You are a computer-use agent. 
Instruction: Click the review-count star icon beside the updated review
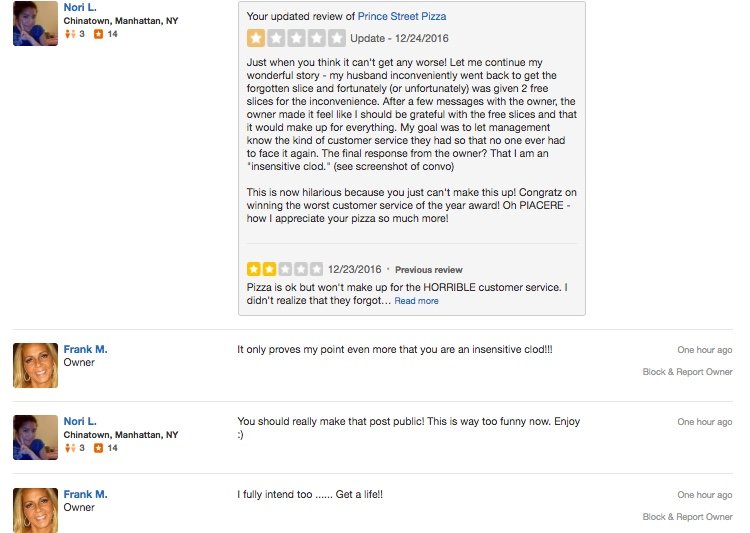click(x=98, y=34)
